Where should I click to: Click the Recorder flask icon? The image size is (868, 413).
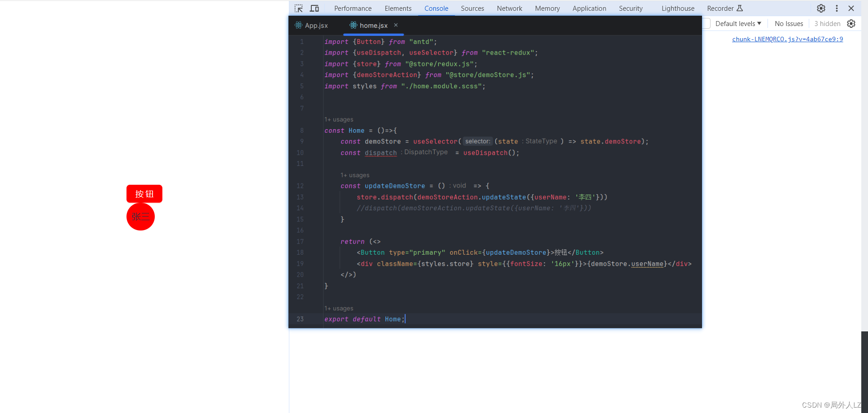[740, 8]
